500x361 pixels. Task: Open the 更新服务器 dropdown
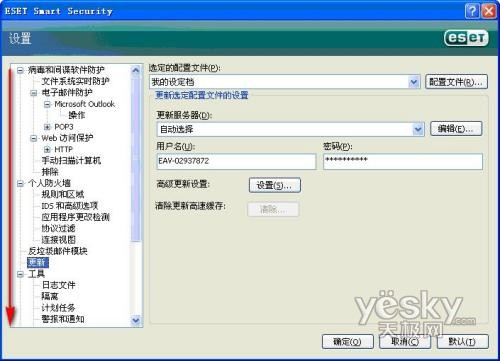coord(418,129)
